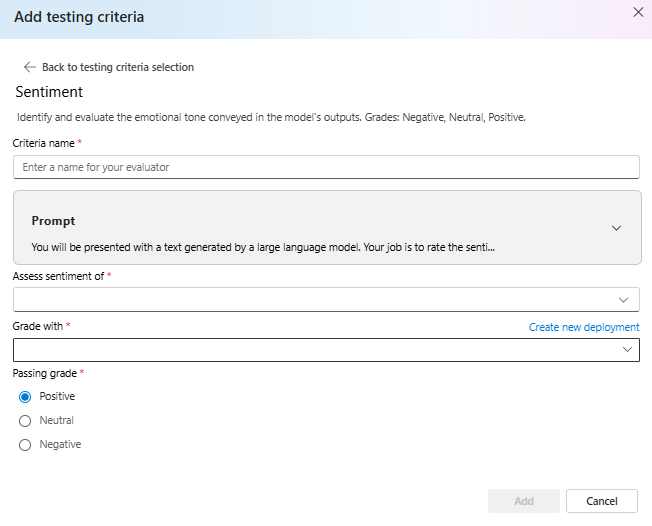Select the Negative passing grade radio

point(25,445)
